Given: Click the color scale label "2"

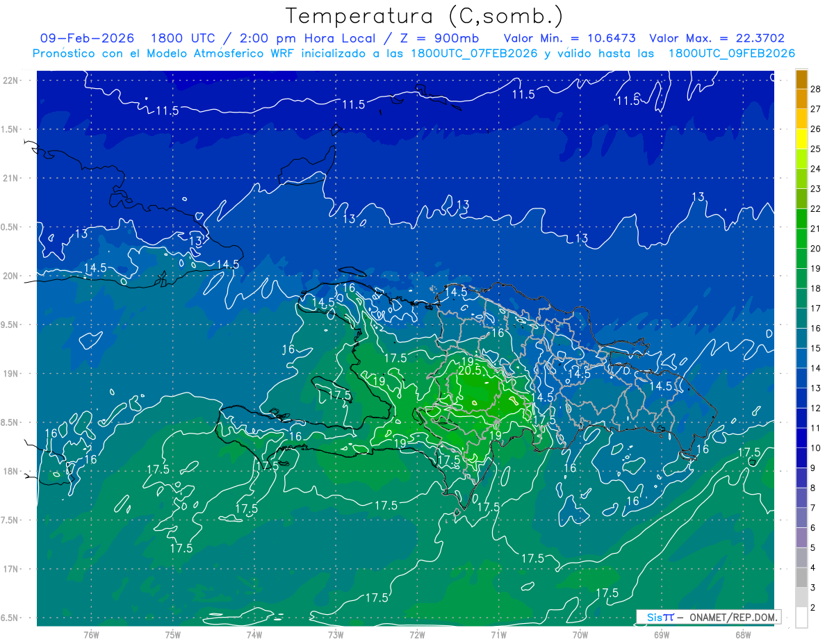Looking at the screenshot, I should coord(813,608).
